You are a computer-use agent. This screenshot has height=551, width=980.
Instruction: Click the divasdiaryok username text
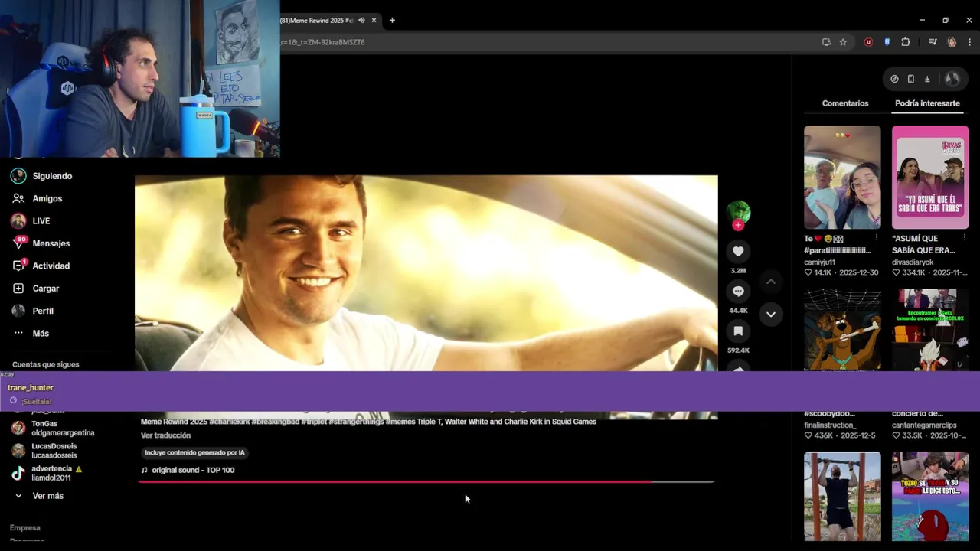(x=913, y=262)
